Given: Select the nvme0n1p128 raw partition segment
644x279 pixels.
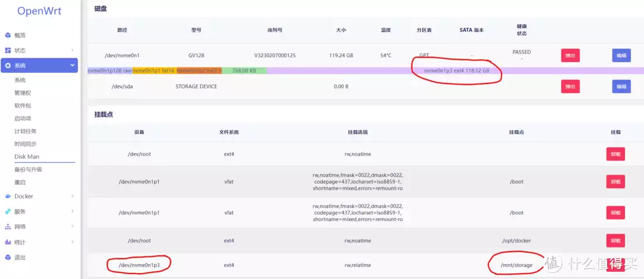Looking at the screenshot, I should tap(110, 71).
